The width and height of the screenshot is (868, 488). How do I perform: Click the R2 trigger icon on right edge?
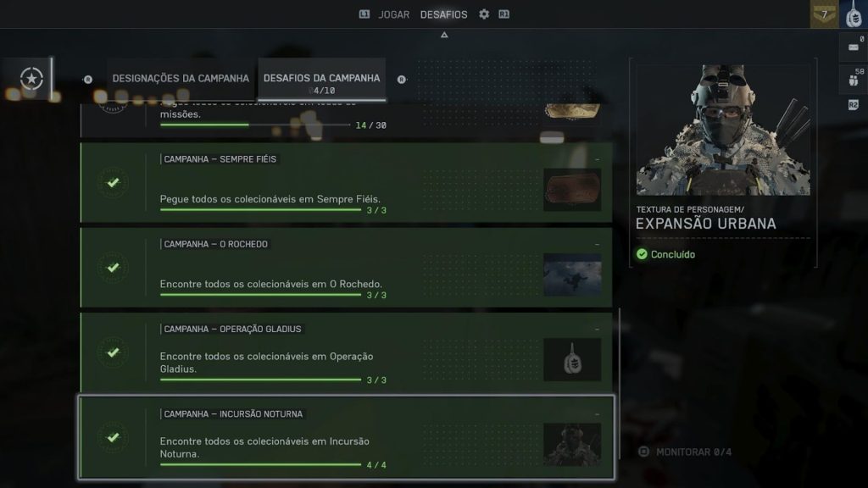(x=853, y=104)
